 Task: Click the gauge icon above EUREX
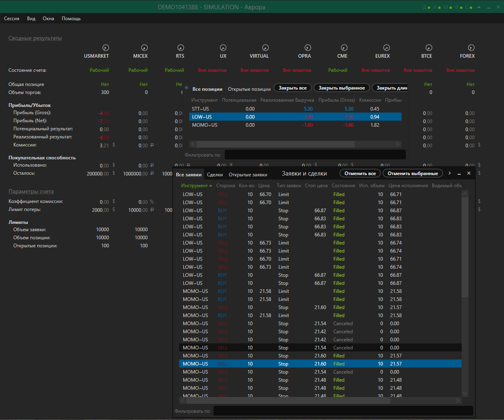click(x=387, y=48)
